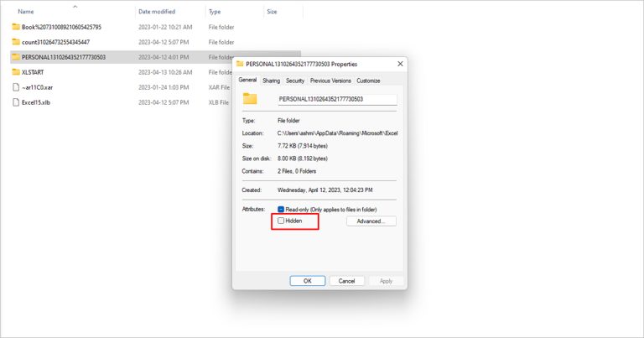Sort by Date modified column header
Viewport: 644px width, 338px height.
[x=157, y=12]
